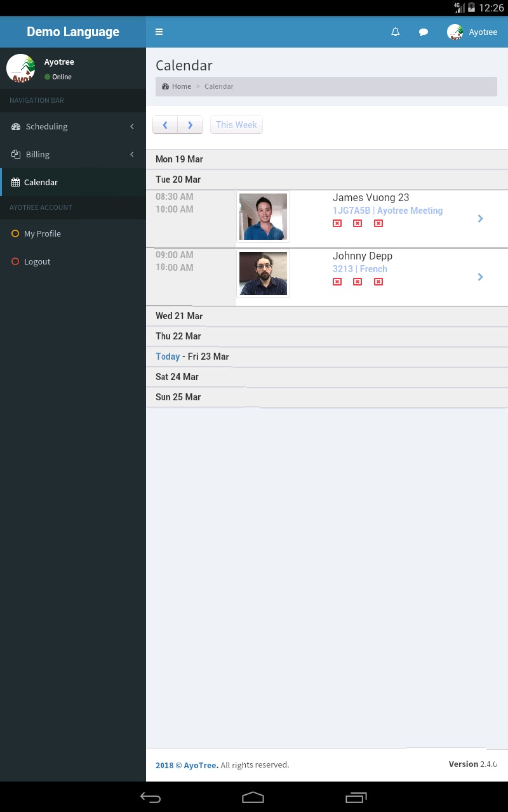Click the James Vuong 23 name

(371, 197)
